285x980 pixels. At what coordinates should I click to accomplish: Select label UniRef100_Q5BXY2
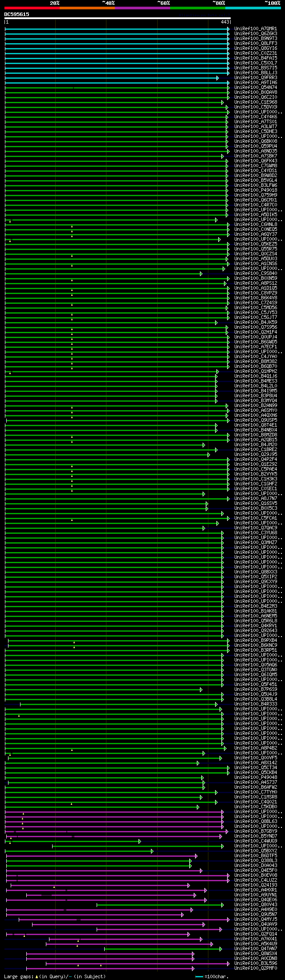[256, 851]
